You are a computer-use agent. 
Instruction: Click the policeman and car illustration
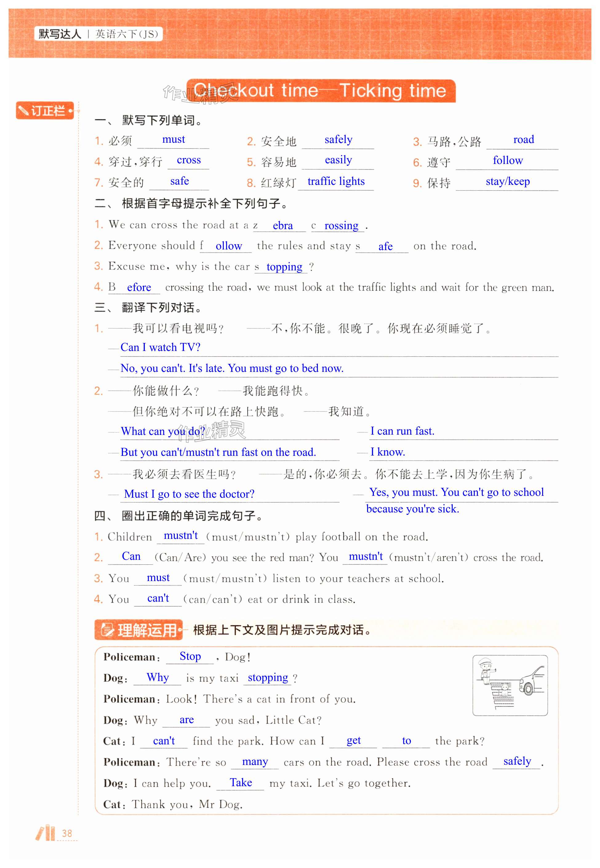pos(510,685)
